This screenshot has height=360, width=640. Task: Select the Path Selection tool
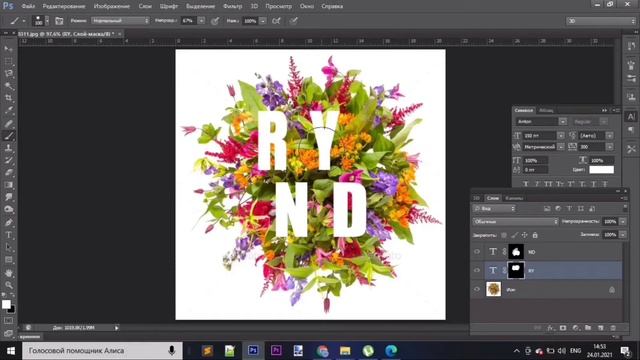click(9, 247)
